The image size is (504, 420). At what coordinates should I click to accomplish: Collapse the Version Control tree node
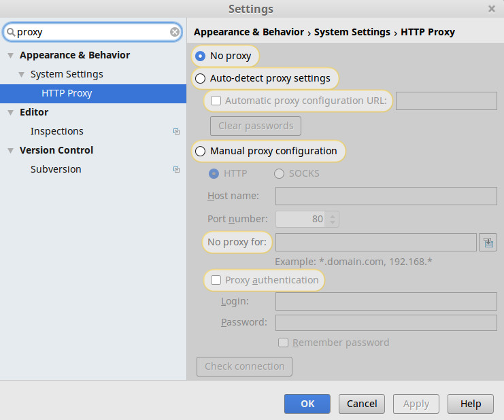(11, 151)
